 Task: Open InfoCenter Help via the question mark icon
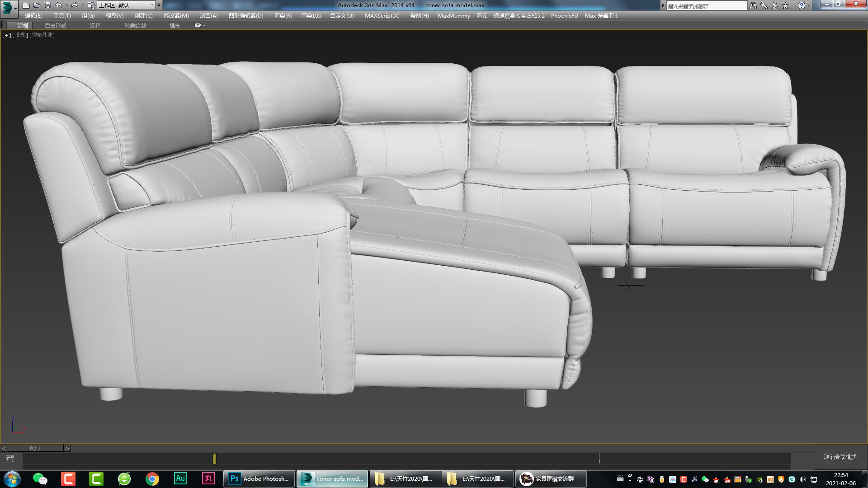pyautogui.click(x=801, y=5)
